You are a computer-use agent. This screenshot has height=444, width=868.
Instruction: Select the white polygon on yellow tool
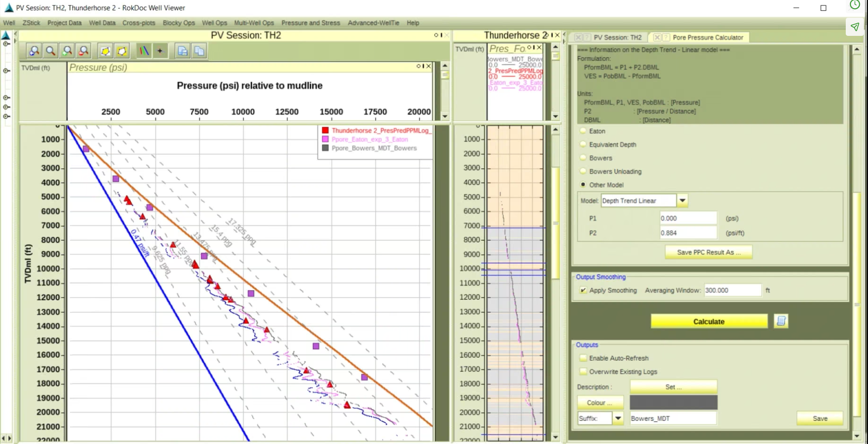pyautogui.click(x=122, y=51)
